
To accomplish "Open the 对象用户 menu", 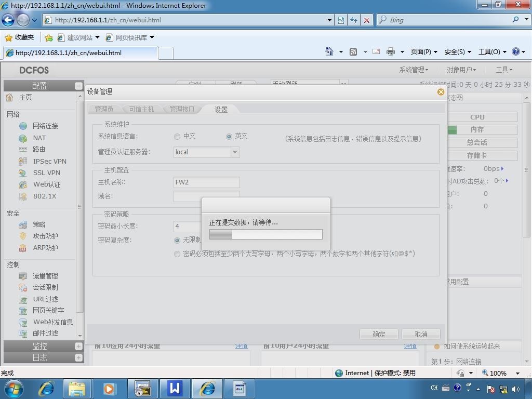I will [x=461, y=70].
